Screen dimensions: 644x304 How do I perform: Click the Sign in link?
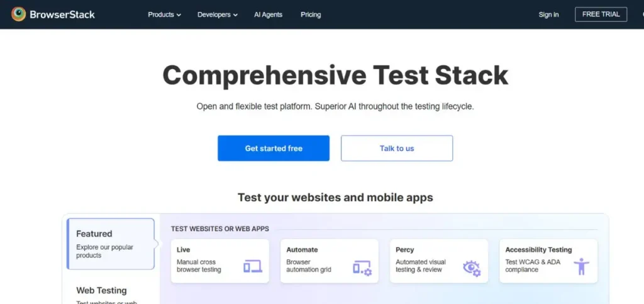coord(548,14)
